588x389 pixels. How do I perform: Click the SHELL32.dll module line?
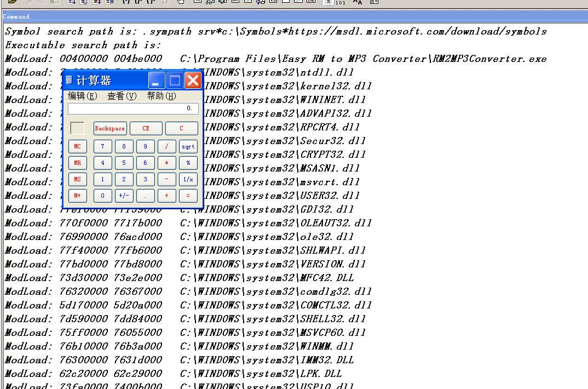click(185, 319)
